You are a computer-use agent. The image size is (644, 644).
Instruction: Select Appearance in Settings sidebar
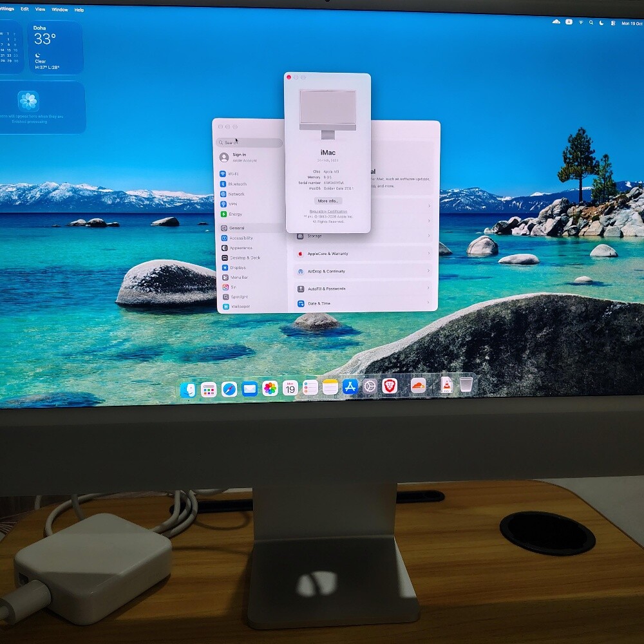tap(252, 248)
